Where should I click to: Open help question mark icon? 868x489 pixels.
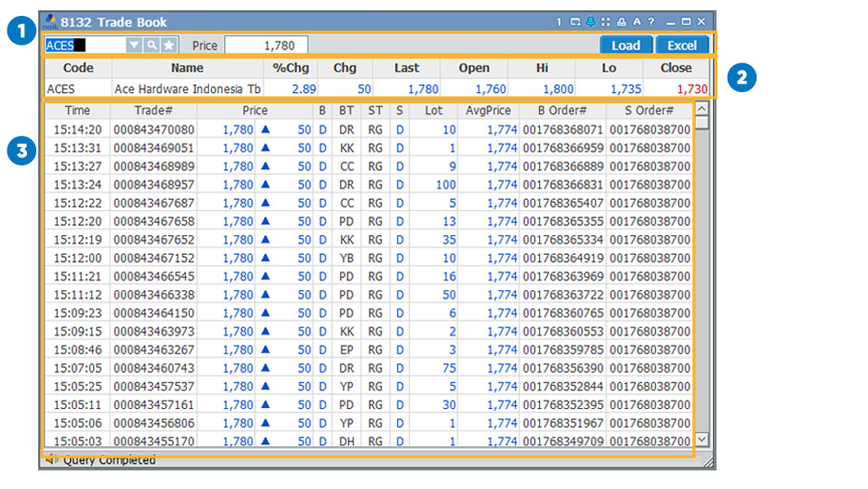(x=651, y=21)
